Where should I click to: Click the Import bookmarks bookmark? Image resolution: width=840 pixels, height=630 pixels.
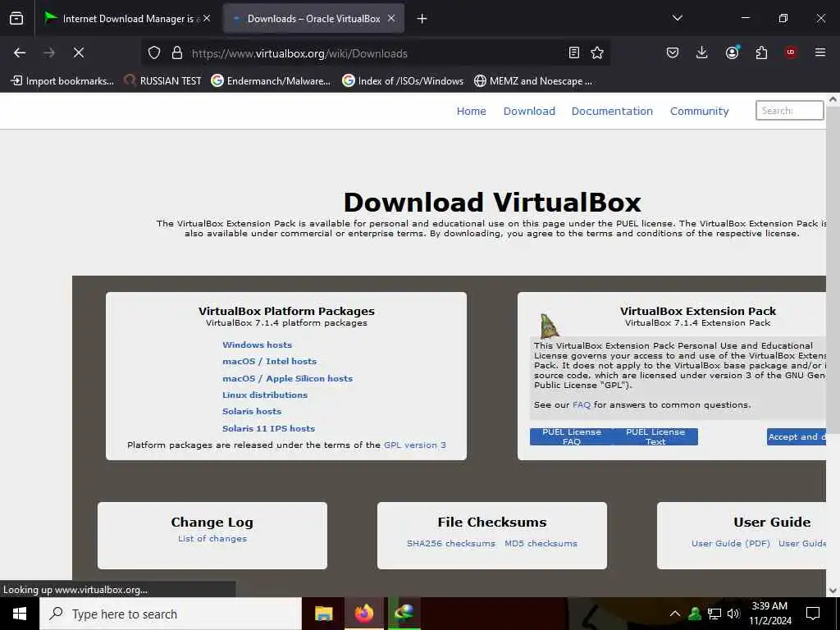(62, 81)
